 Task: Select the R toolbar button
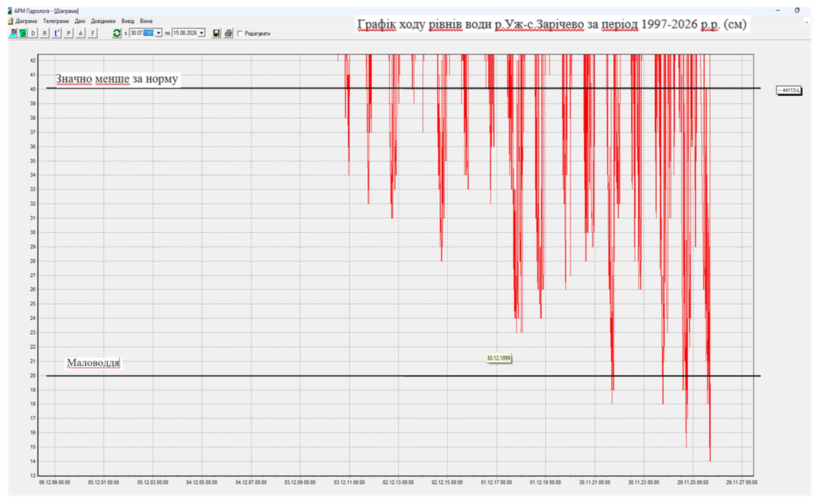click(x=44, y=33)
